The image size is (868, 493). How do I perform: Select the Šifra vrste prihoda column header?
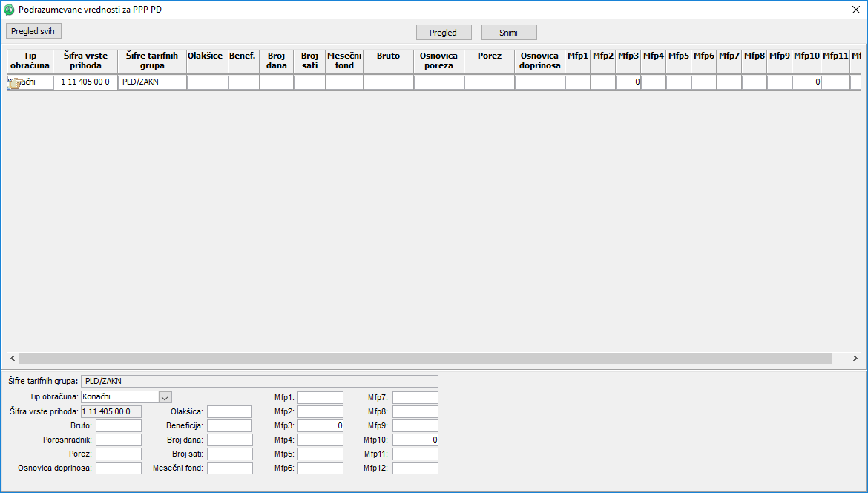click(x=85, y=61)
